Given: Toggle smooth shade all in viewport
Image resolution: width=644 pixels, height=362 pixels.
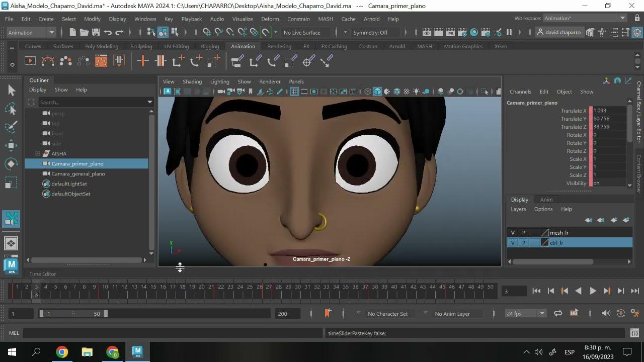Looking at the screenshot, I should (x=377, y=92).
